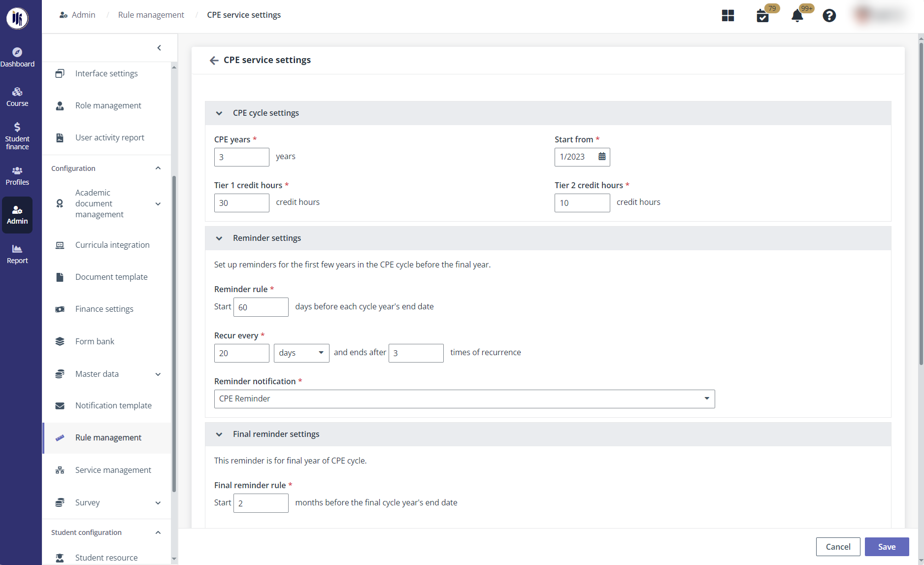Screen dimensions: 924x565
Task: Collapse the Configuration menu group
Action: pyautogui.click(x=158, y=168)
